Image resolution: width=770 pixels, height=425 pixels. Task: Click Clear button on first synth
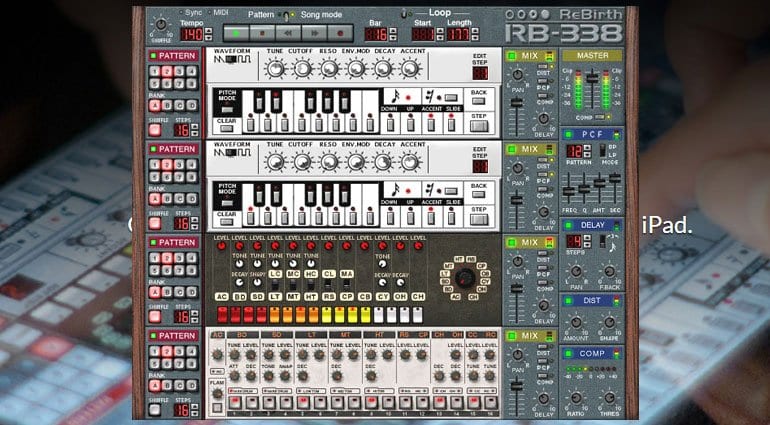(226, 128)
